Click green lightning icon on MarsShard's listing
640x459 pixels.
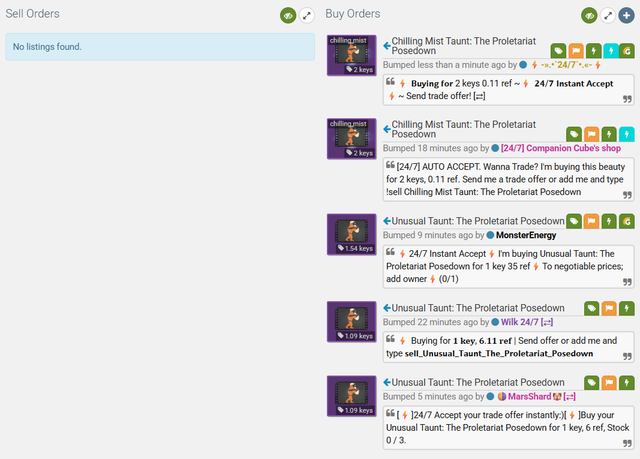tap(627, 383)
